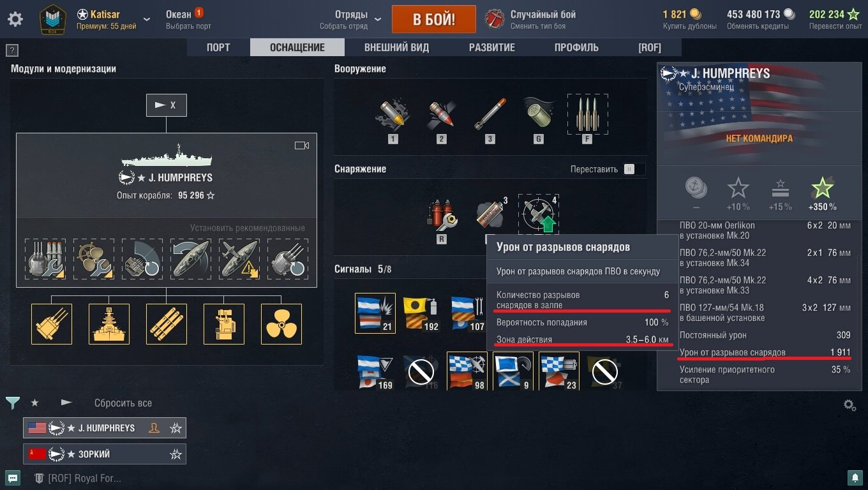Select the AP shell ammunition icon
The image size is (868, 490).
442,115
